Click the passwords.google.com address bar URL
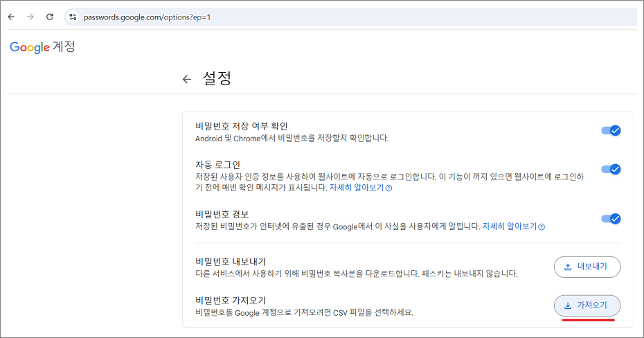 tap(147, 17)
